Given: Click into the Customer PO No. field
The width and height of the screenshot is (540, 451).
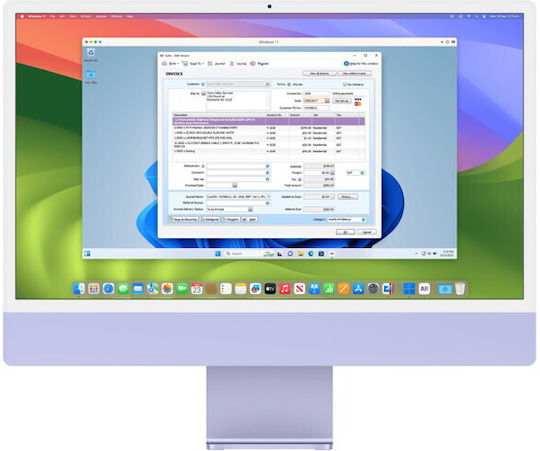Looking at the screenshot, I should pos(316,108).
